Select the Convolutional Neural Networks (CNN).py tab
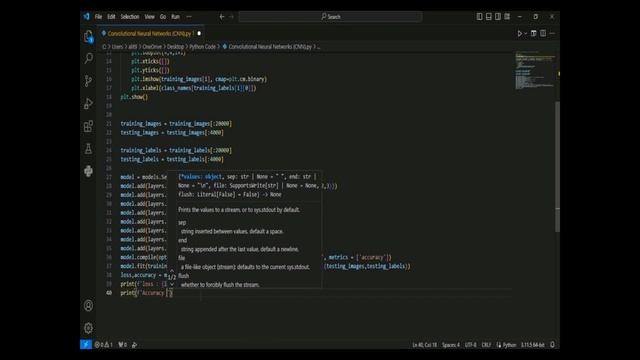Screen dimensions: 640x360 150,33
